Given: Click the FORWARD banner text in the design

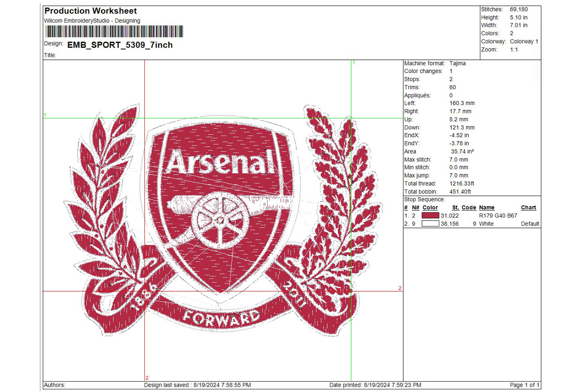Looking at the screenshot, I should 221,318.
